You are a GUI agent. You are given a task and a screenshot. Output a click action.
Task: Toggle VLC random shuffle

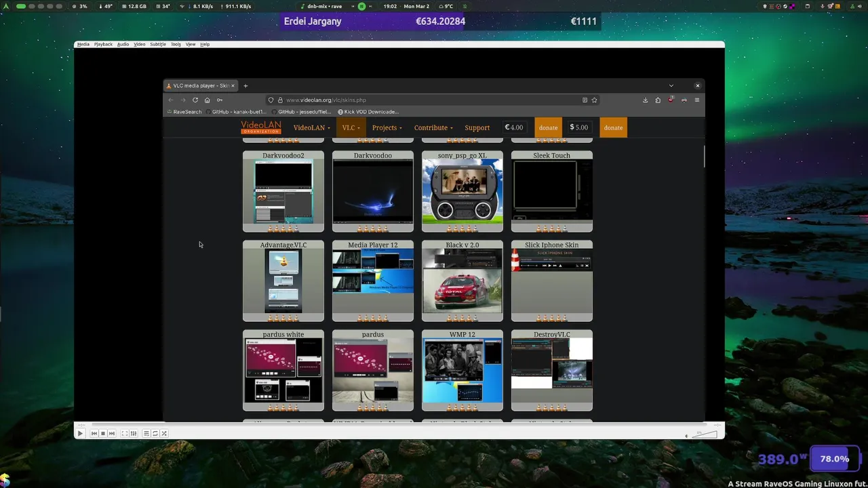click(164, 433)
